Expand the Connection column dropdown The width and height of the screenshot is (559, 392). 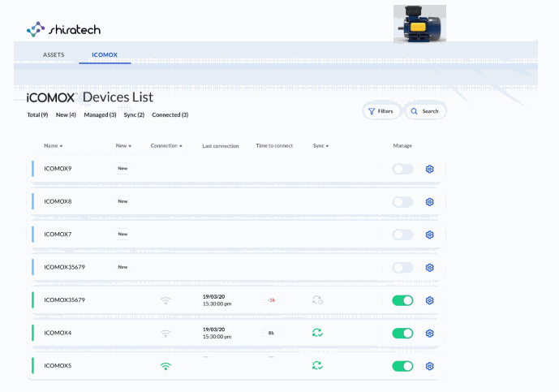point(166,146)
